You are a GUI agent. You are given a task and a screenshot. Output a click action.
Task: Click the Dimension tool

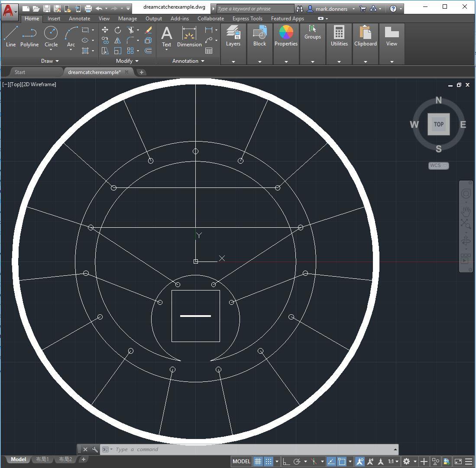pyautogui.click(x=189, y=36)
